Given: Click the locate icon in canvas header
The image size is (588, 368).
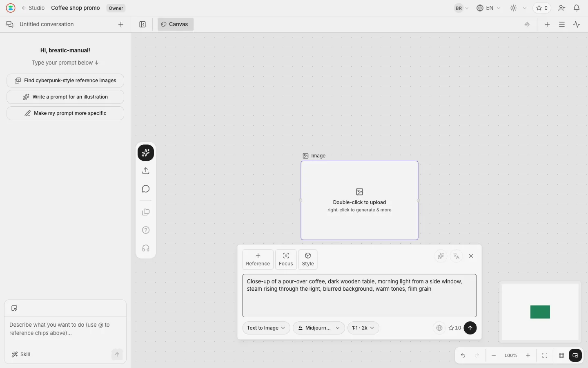Looking at the screenshot, I should [527, 24].
